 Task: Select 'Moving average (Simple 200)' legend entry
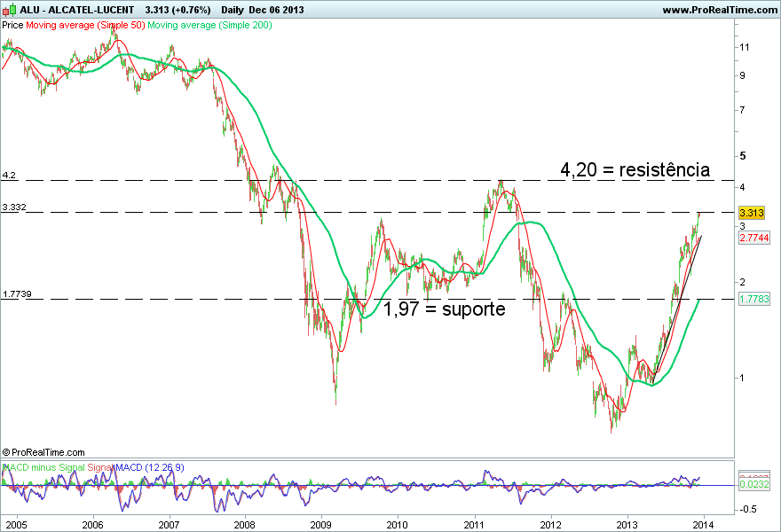pos(209,25)
